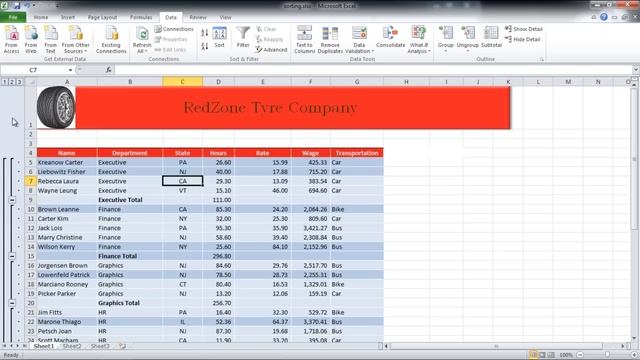The height and width of the screenshot is (360, 640).
Task: Switch to the Insert tab
Action: pyautogui.click(x=68, y=17)
